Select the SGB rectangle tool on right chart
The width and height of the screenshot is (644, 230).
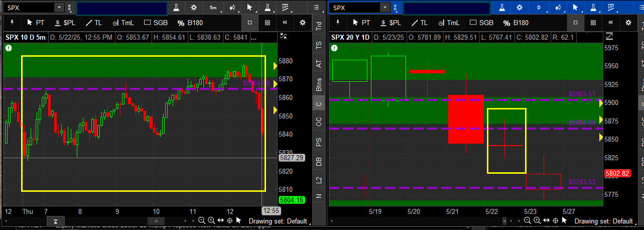coord(481,23)
